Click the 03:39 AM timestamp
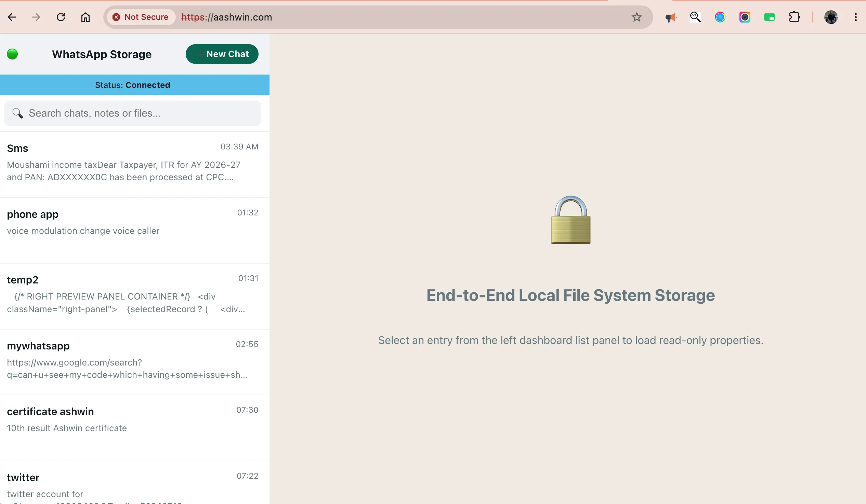This screenshot has width=866, height=504. pyautogui.click(x=239, y=147)
